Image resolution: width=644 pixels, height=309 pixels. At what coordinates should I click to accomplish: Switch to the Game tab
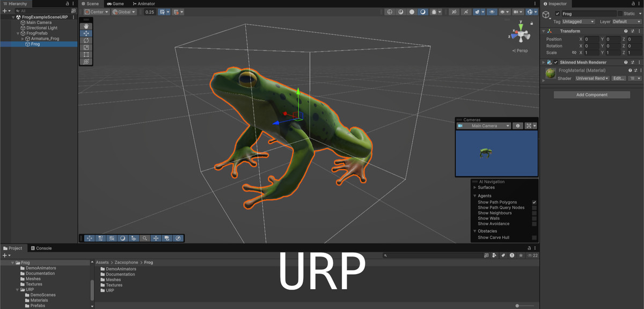point(115,4)
